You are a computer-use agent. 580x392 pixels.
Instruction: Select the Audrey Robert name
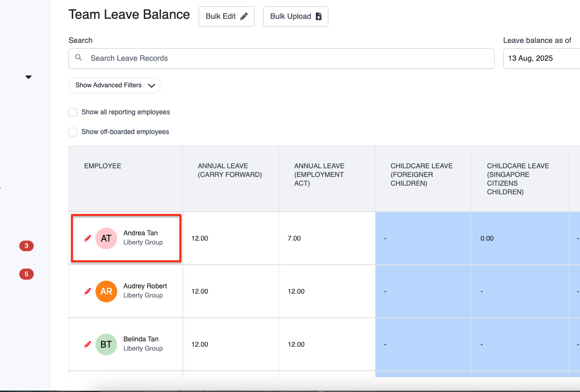[145, 286]
